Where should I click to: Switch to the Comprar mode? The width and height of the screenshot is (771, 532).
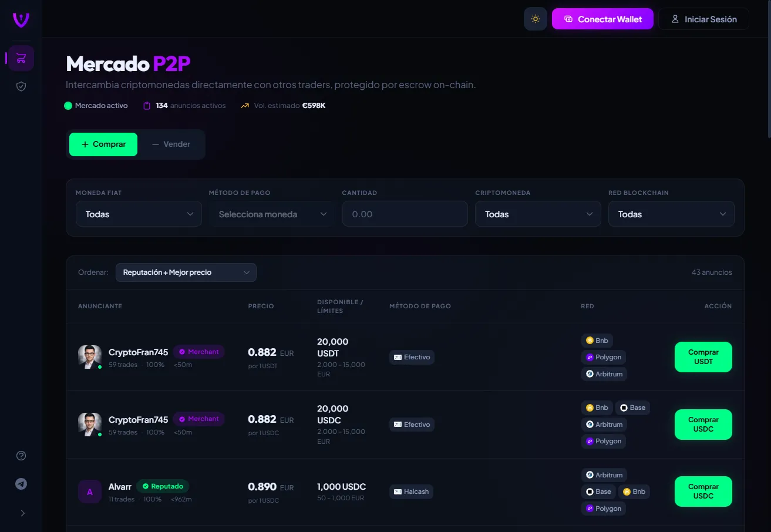tap(103, 144)
